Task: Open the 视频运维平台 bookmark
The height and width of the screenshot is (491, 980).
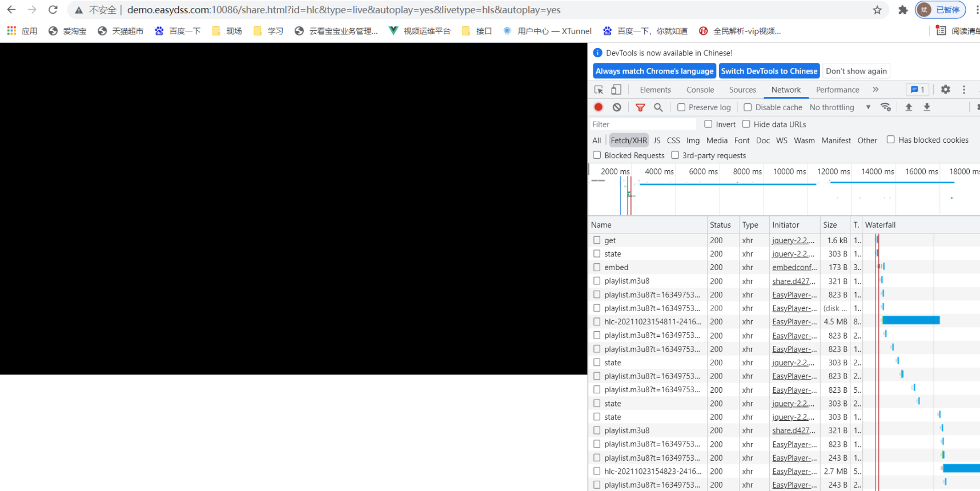Action: 419,31
